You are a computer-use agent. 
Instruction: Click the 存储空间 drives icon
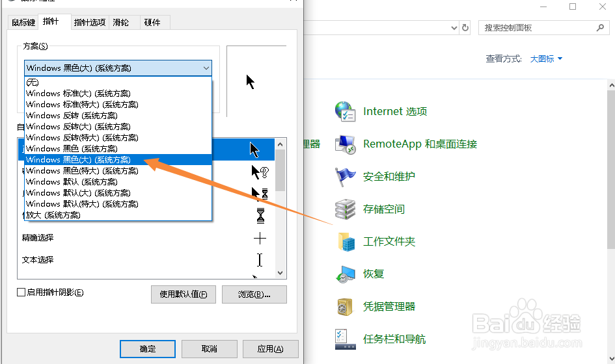tap(345, 209)
